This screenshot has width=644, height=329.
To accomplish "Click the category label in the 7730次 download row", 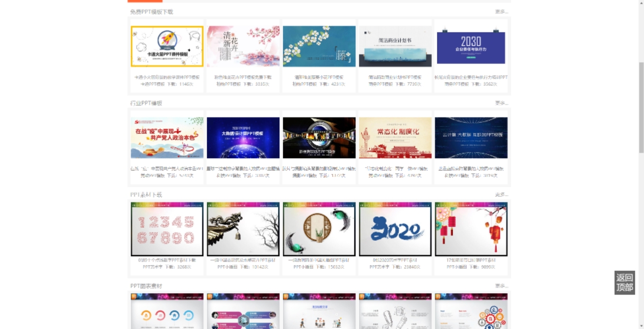I will pyautogui.click(x=380, y=84).
